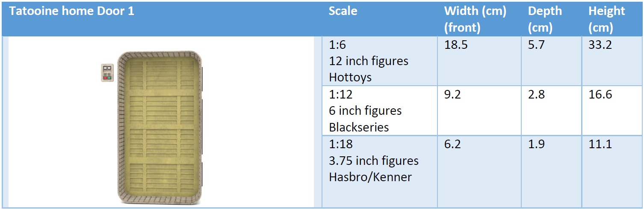The image size is (644, 209).
Task: Click the 33.2 height value
Action: 600,45
